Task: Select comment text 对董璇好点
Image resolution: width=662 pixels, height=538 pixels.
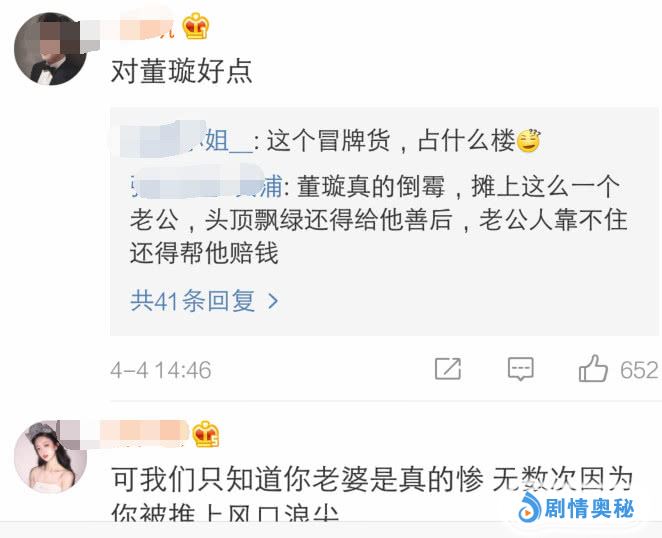Action: point(182,71)
